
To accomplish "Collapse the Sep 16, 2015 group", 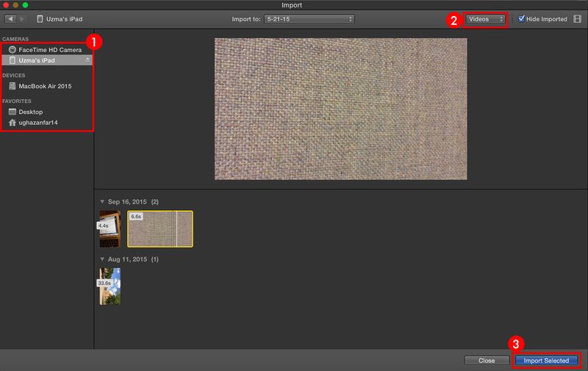I will (x=101, y=201).
